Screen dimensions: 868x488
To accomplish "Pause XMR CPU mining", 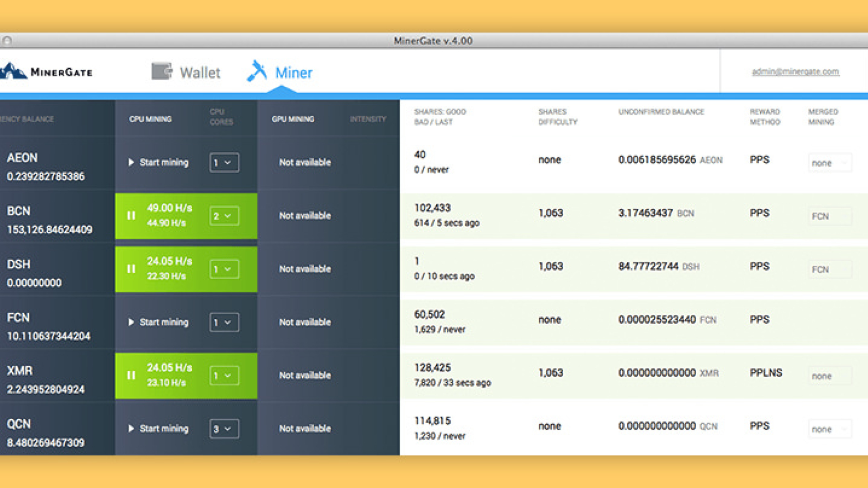I will pyautogui.click(x=131, y=375).
